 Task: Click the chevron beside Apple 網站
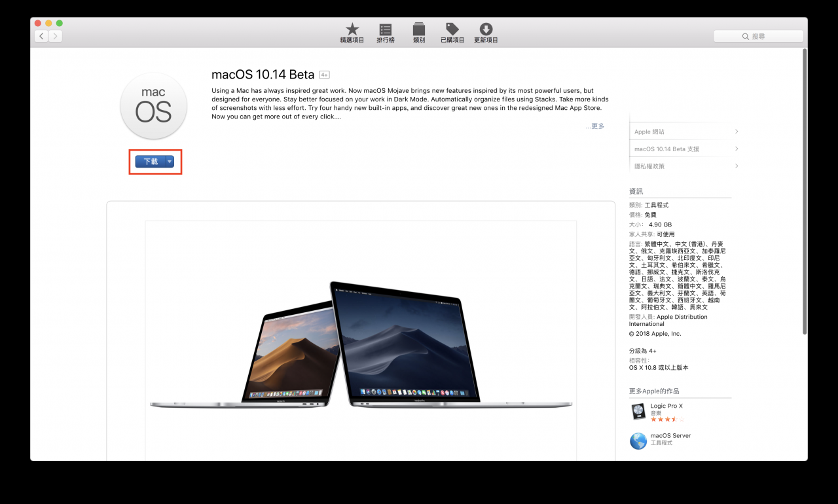[x=737, y=132]
